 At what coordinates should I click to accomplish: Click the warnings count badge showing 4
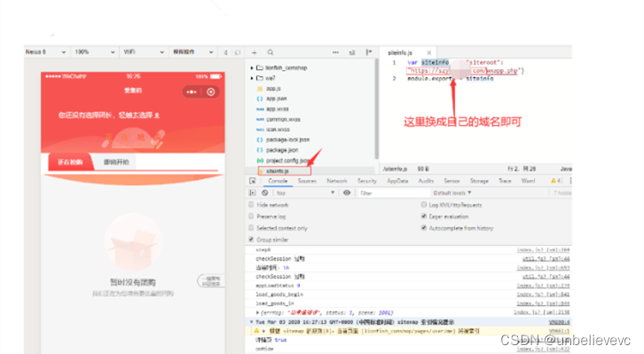pos(555,181)
